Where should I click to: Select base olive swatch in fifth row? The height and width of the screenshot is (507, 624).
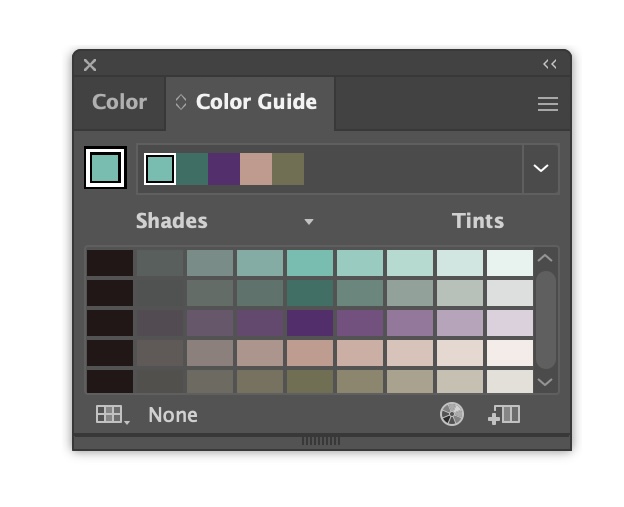(310, 382)
